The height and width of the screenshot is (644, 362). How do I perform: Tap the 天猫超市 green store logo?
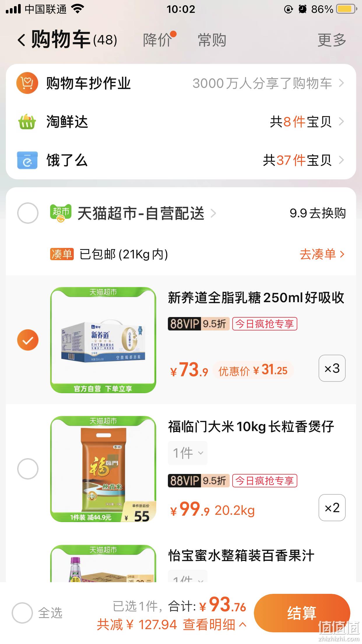(61, 213)
